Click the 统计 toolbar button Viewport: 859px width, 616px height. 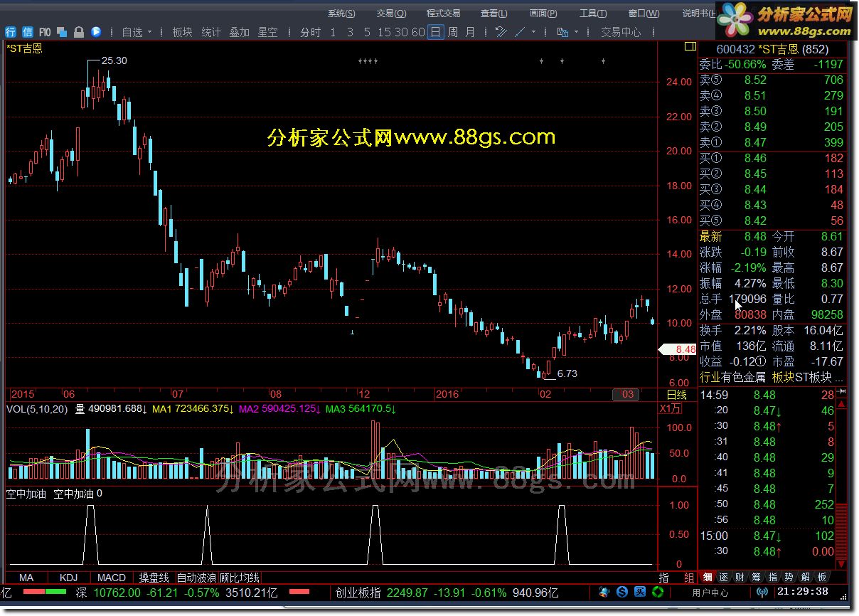point(210,32)
